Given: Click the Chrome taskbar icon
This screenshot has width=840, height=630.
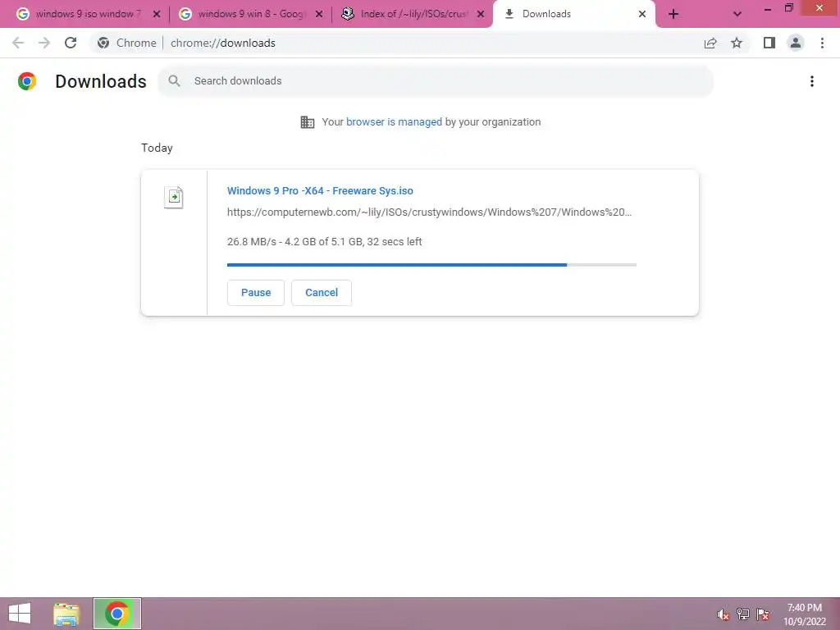Looking at the screenshot, I should 117,614.
